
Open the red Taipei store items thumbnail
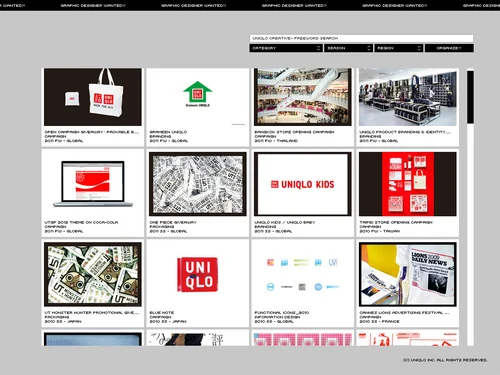(x=408, y=184)
